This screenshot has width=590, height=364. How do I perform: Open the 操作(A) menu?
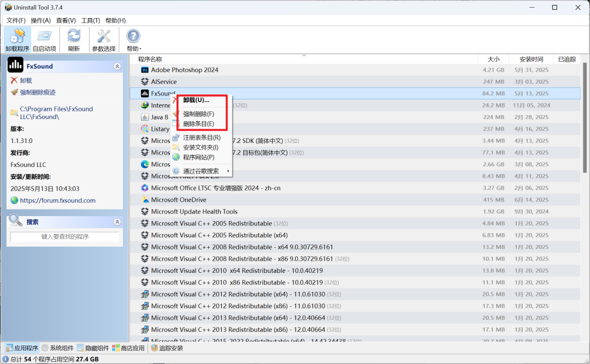tap(40, 20)
